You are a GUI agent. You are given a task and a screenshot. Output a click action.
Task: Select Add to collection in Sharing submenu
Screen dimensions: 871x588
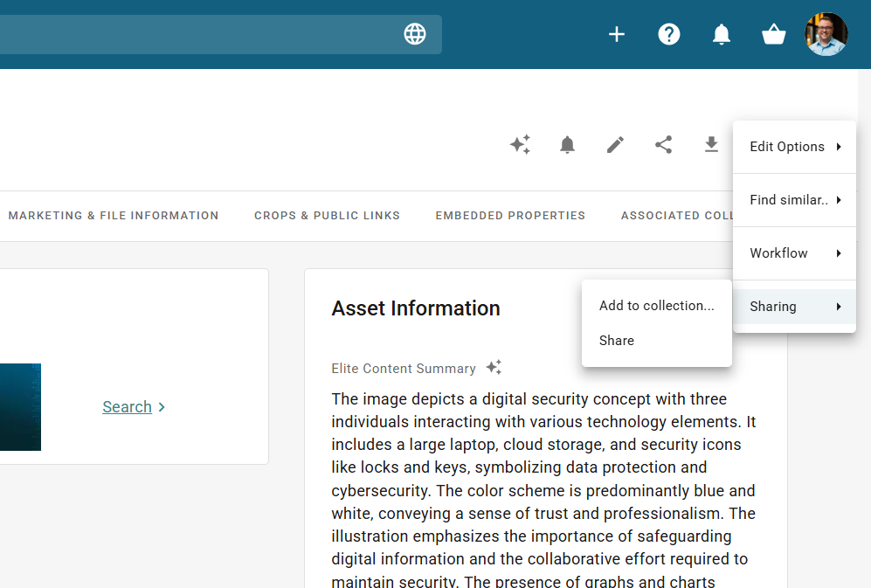(x=656, y=306)
